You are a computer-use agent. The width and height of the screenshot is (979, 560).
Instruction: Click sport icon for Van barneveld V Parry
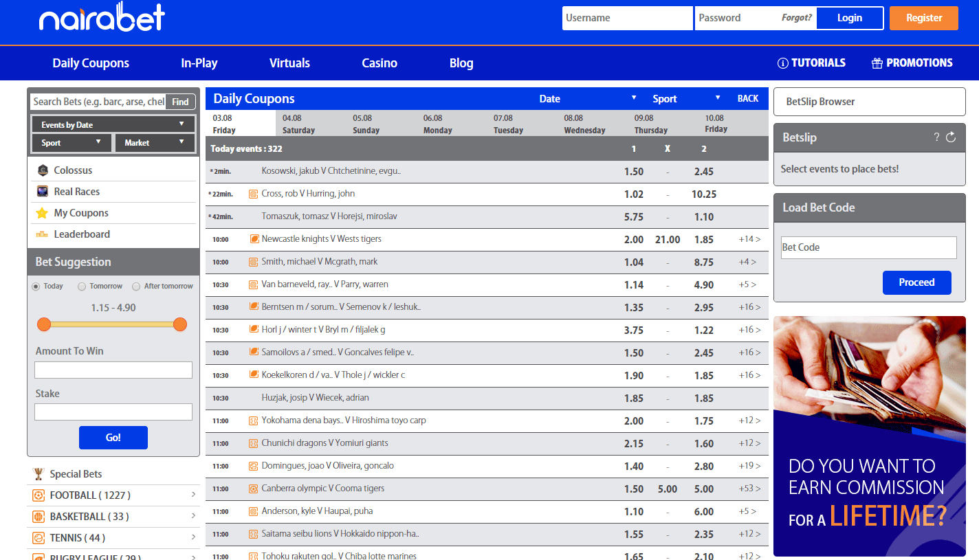tap(253, 284)
